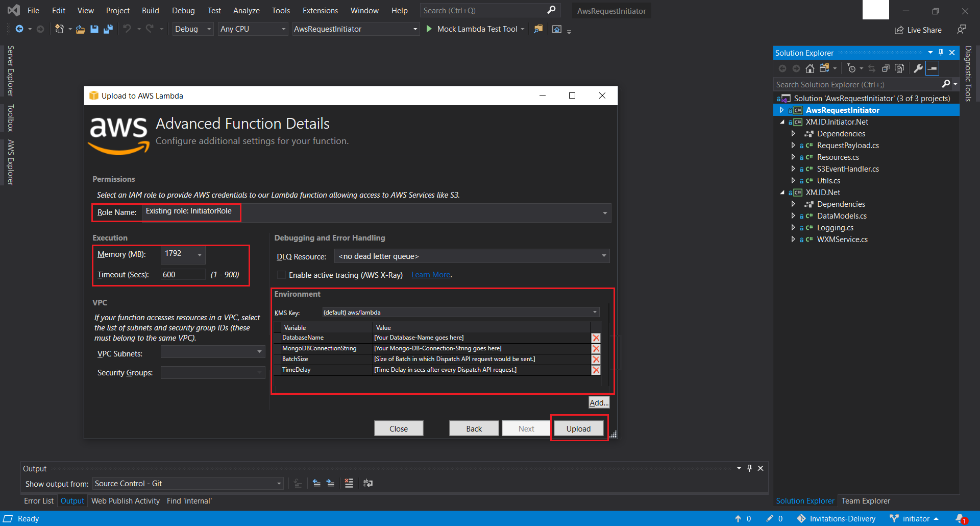This screenshot has width=980, height=526.
Task: Click Switch Views icon in Solution Explorer
Action: pos(824,68)
